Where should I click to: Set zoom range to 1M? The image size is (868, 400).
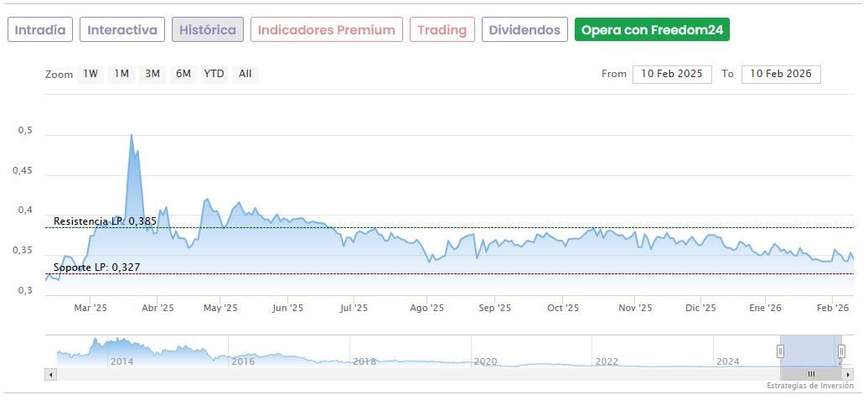pyautogui.click(x=121, y=74)
